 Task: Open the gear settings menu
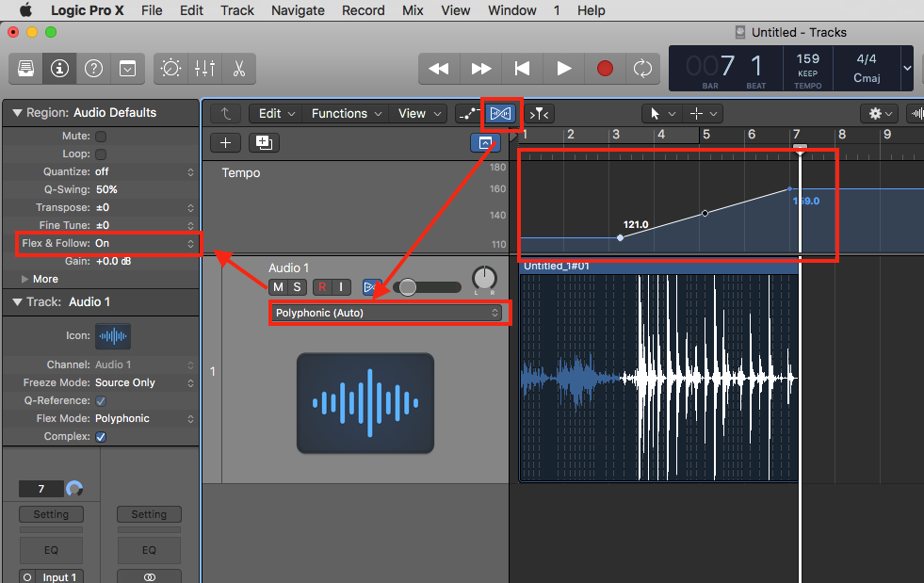(880, 113)
